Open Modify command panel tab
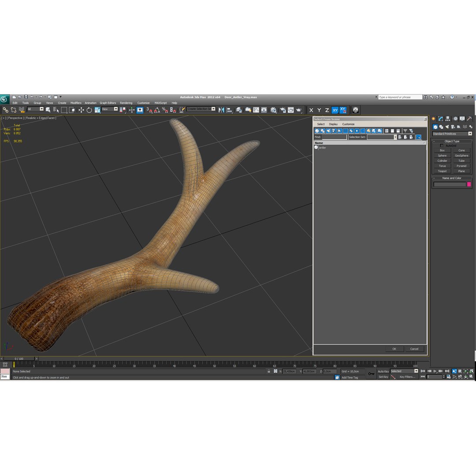The image size is (476, 476). pos(440,119)
